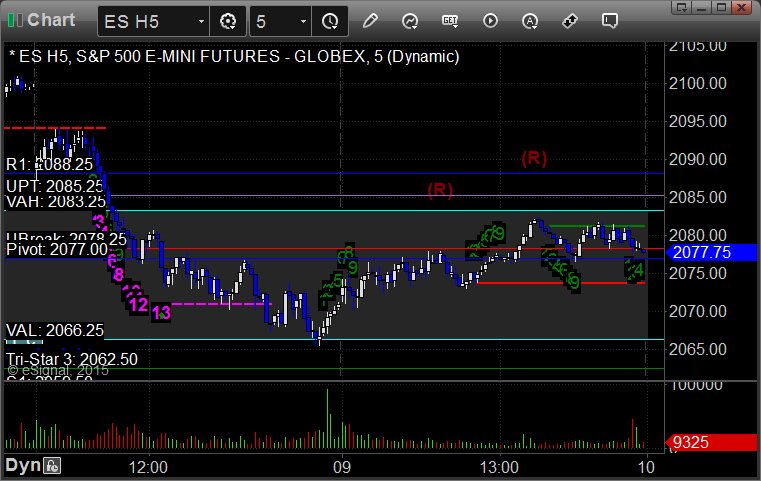Click the 2100.00 price axis label
761x481 pixels.
[697, 83]
